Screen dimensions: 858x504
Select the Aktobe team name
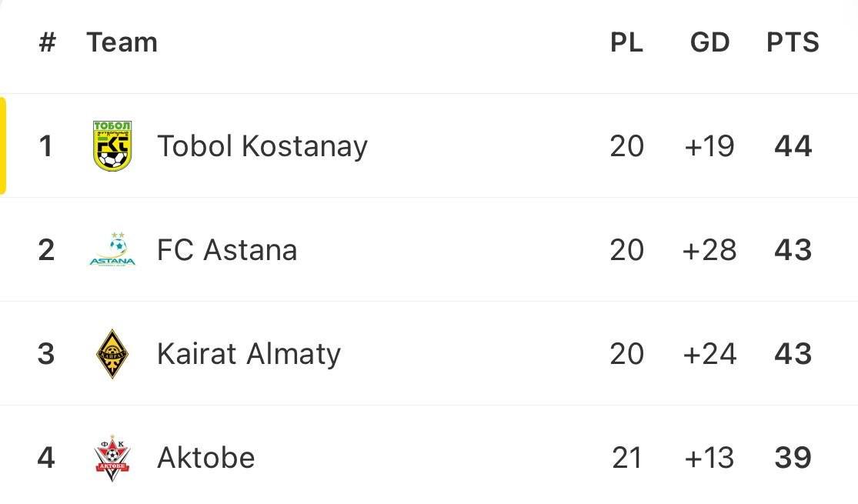205,458
